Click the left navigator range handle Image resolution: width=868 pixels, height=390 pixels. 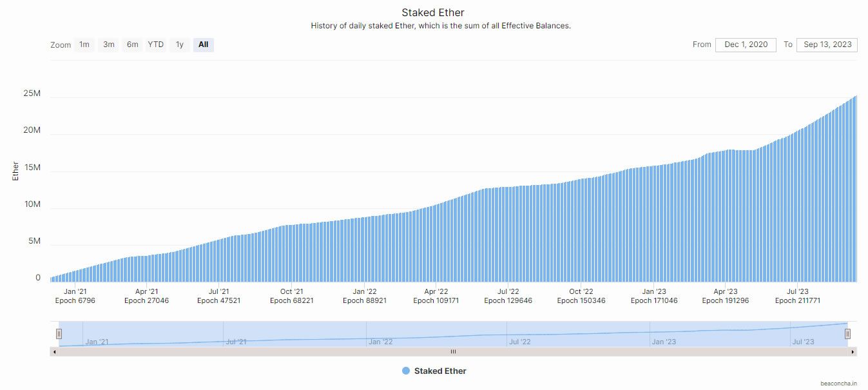59,333
